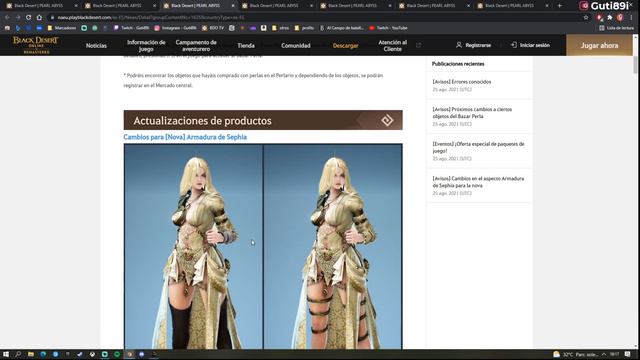The image size is (640, 360).
Task: Click the login icon next to Iniciar sesión
Action: 513,45
